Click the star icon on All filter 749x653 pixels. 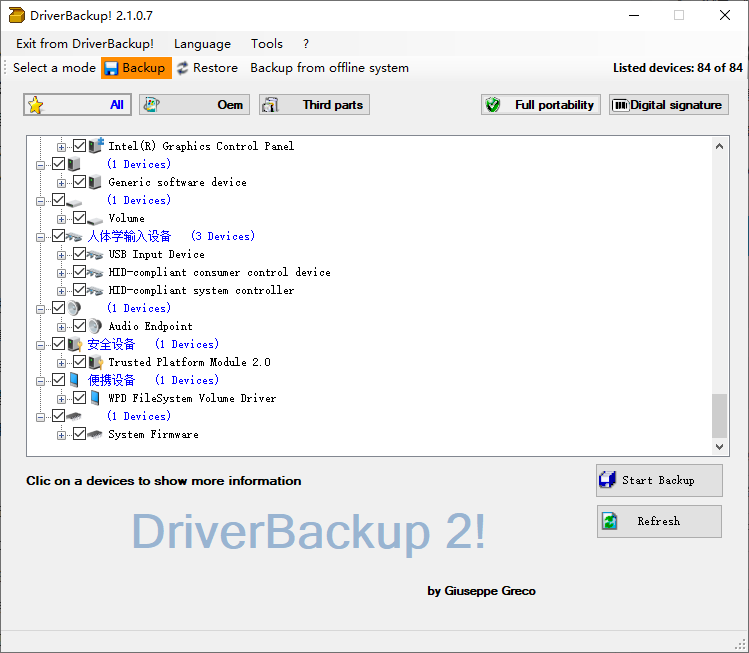(36, 105)
